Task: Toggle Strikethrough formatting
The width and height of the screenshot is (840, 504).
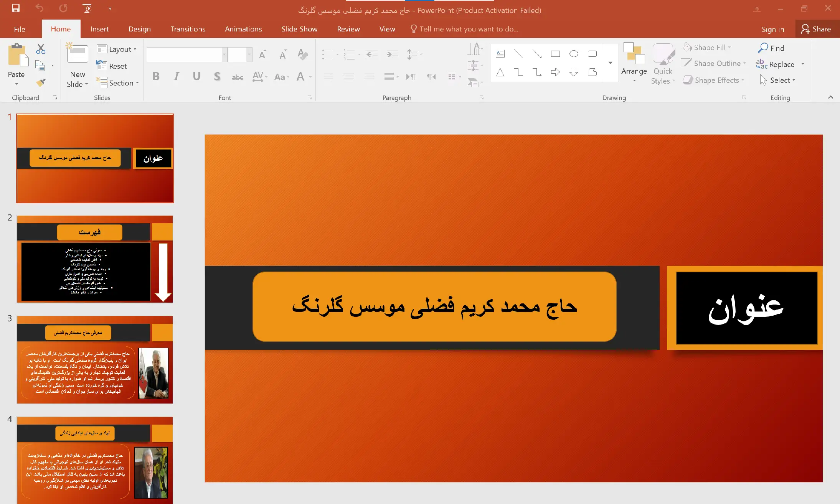Action: (238, 77)
